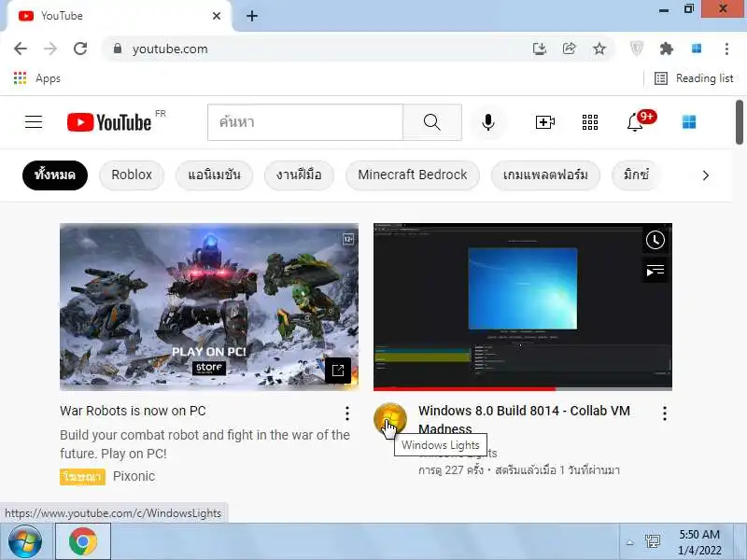Click the magnifier search button
Image resolution: width=747 pixels, height=560 pixels.
432,122
